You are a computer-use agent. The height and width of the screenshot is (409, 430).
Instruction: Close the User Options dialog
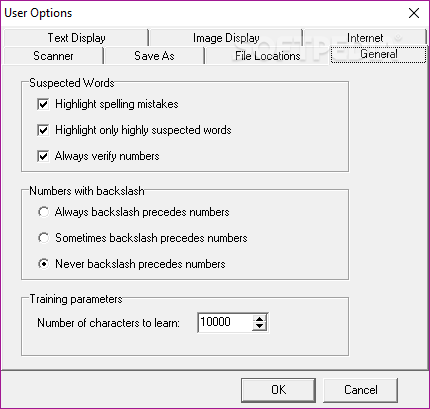pyautogui.click(x=414, y=13)
